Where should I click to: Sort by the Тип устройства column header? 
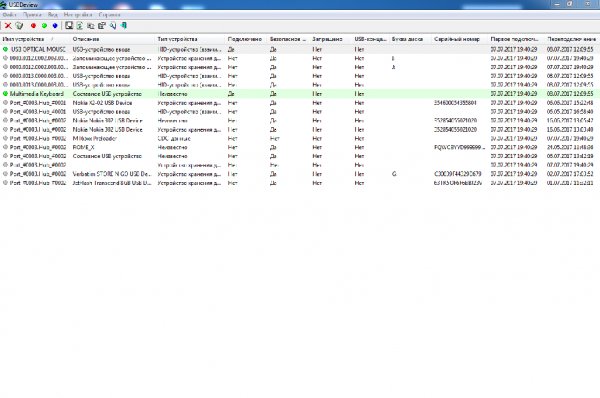click(x=190, y=39)
